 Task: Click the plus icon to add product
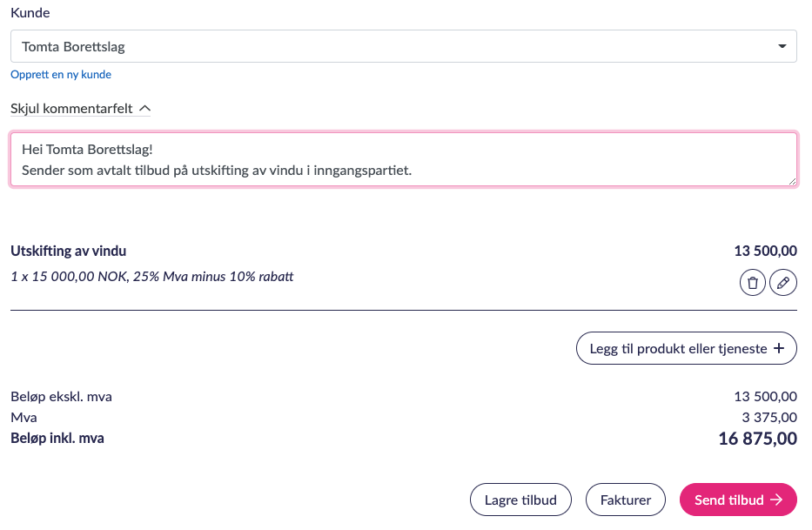(x=780, y=348)
